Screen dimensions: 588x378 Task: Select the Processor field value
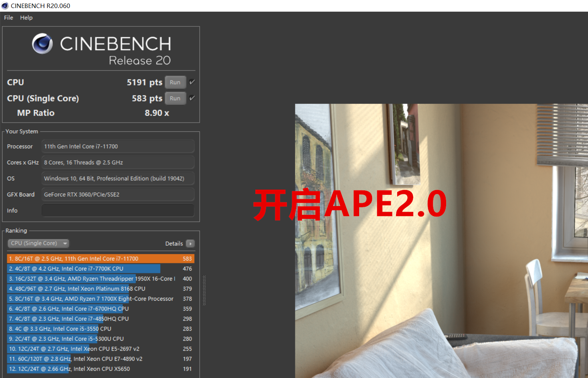[118, 146]
